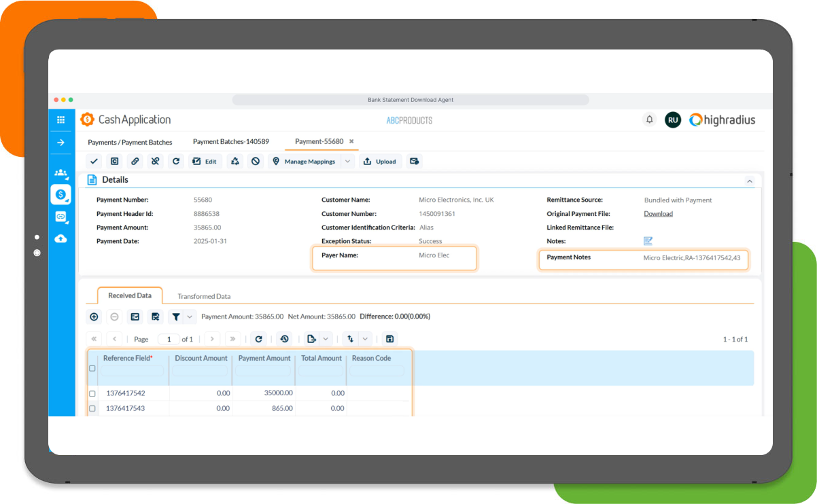This screenshot has height=504, width=817.
Task: Toggle the select-all checkbox in table header
Action: (92, 368)
